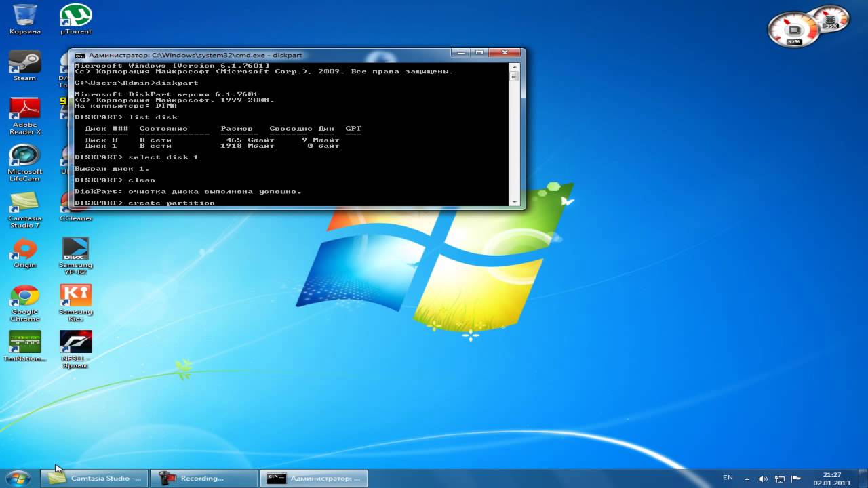Click the Show desktop strip by the clock
This screenshot has height=488, width=868.
tap(863, 479)
